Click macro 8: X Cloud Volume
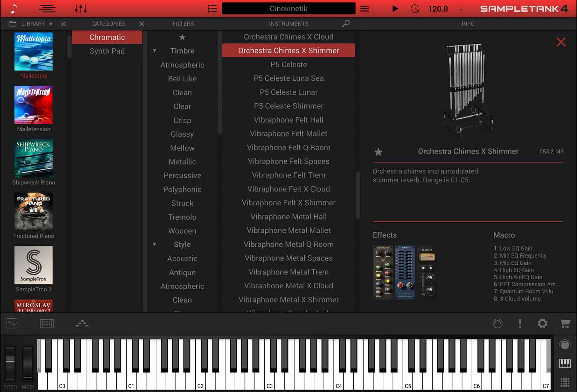Screen dimensions: 577x392 [517, 299]
